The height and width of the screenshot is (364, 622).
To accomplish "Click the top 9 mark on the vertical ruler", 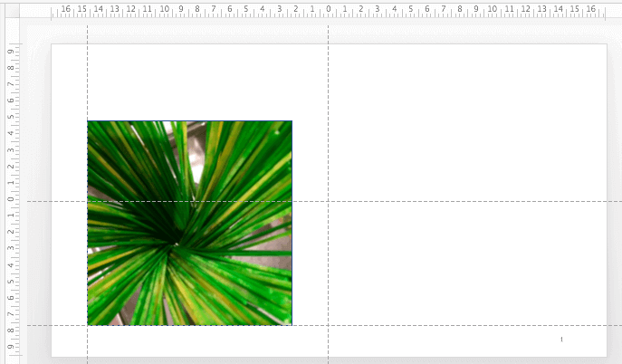I will 10,52.
